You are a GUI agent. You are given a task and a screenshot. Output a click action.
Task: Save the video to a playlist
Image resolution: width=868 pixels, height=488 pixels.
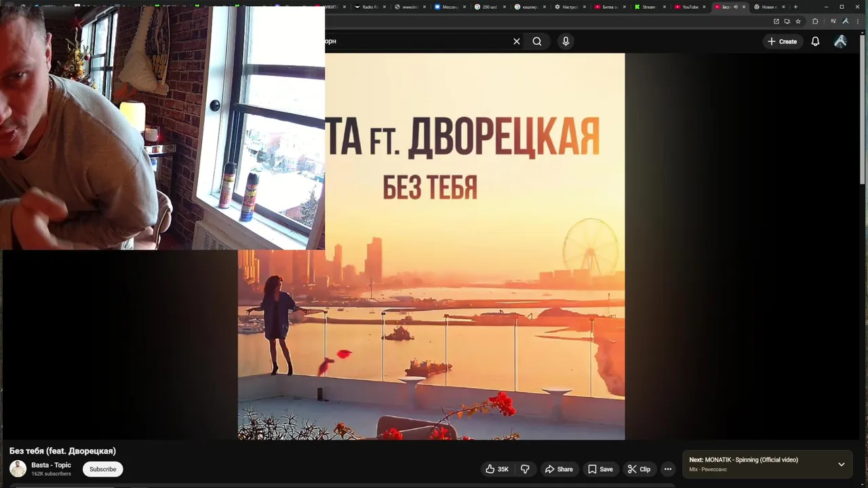click(600, 469)
